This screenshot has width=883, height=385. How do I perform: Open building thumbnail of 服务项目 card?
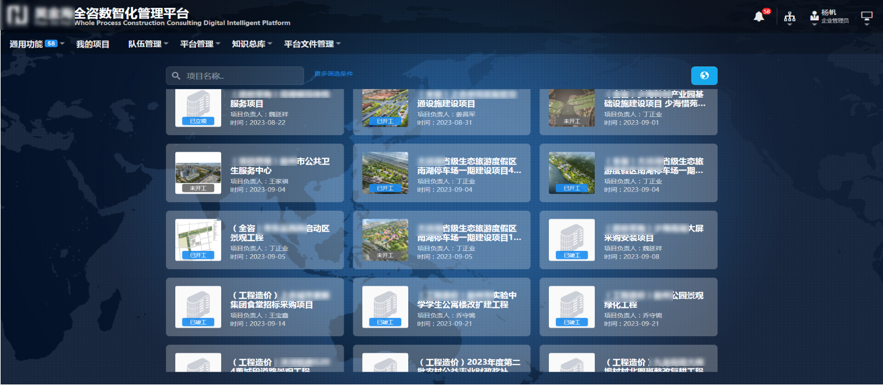tap(198, 108)
